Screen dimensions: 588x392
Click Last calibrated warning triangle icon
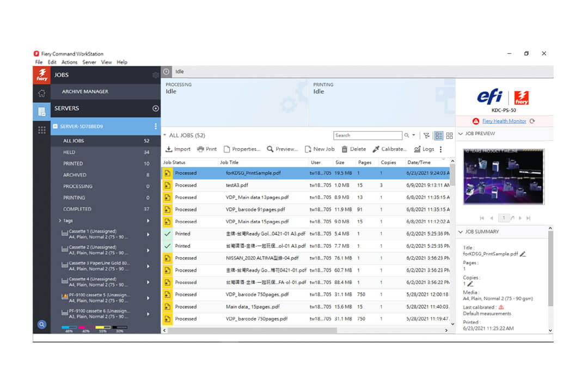pos(501,307)
